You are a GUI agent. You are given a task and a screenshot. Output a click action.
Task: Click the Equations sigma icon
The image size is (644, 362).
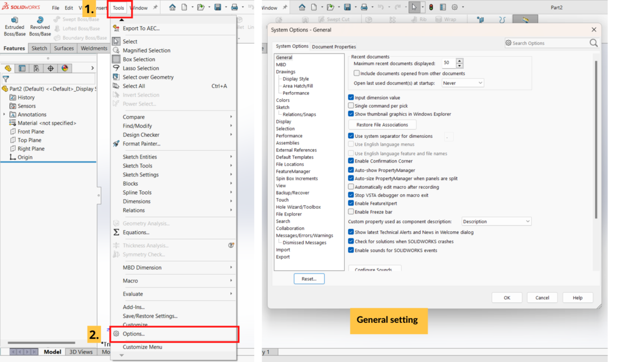116,232
